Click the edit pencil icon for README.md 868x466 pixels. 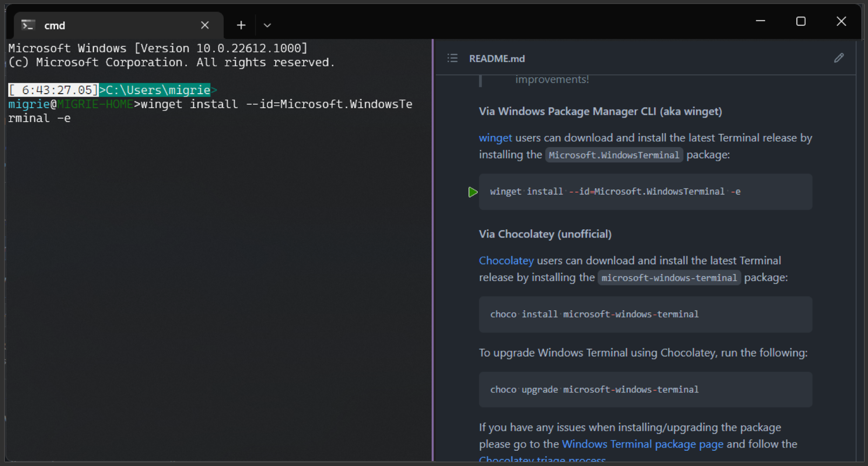tap(839, 58)
